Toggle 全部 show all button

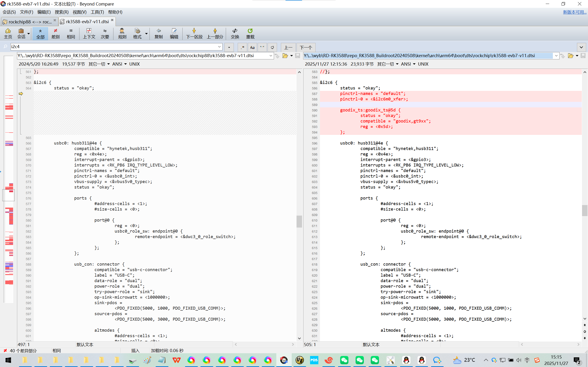tap(40, 33)
